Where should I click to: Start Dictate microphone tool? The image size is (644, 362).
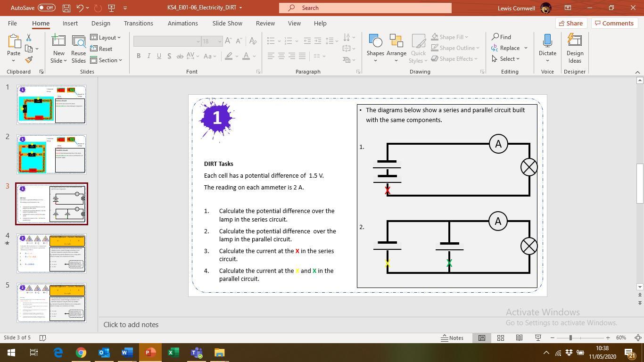tap(547, 45)
